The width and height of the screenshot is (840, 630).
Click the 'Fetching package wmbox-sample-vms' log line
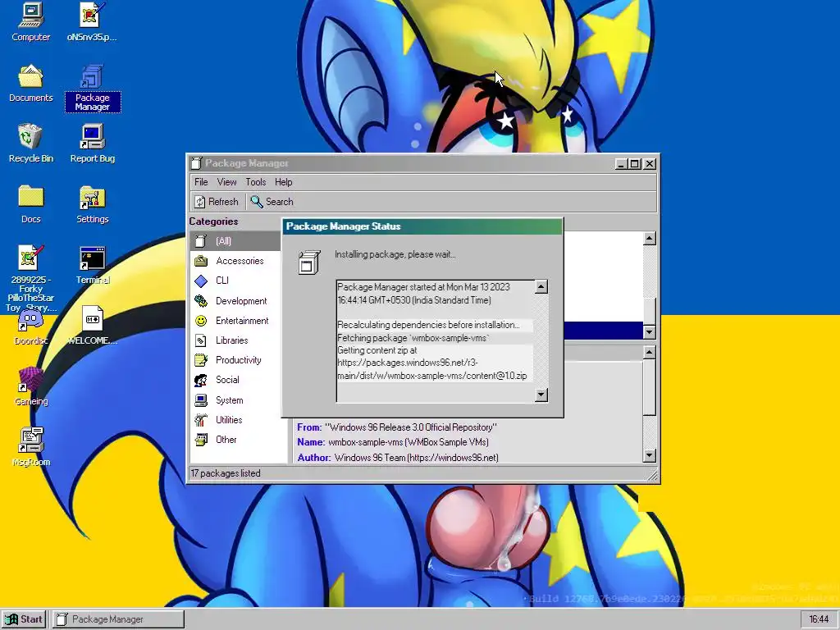(413, 338)
